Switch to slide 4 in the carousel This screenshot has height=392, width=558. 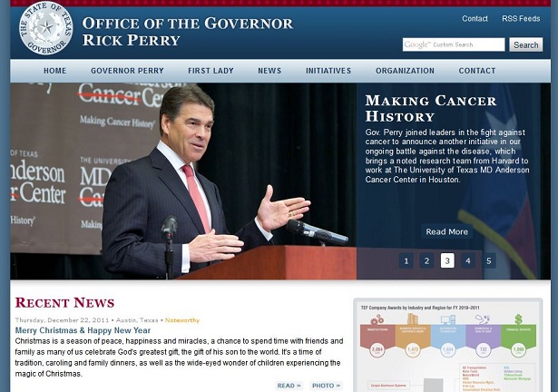coord(468,261)
